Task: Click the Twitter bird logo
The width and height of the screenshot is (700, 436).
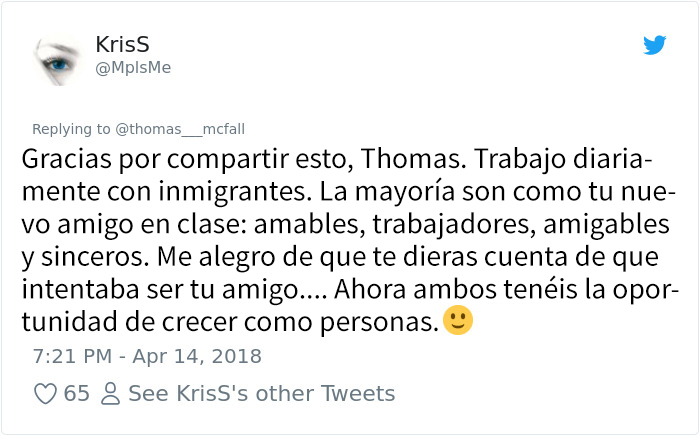Action: [654, 45]
